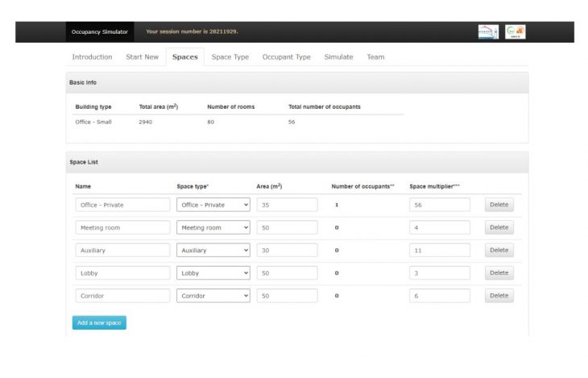Screen dimensions: 588x378
Task: Open the Occupant Type tab
Action: tap(286, 57)
